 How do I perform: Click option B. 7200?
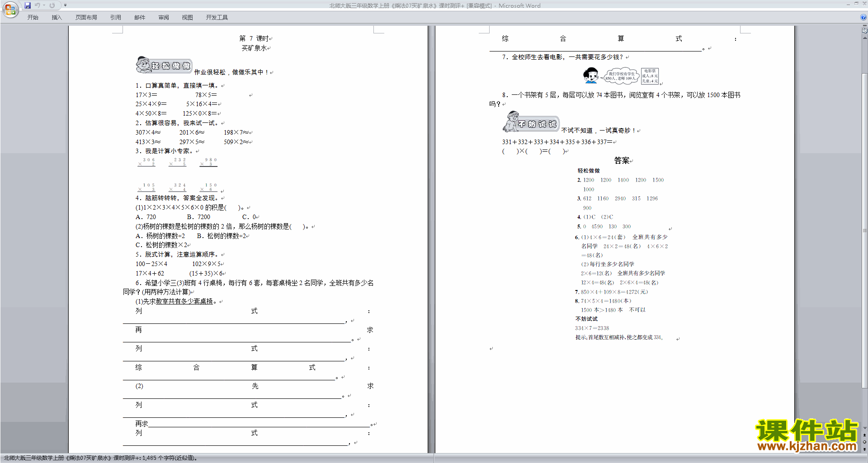point(198,217)
